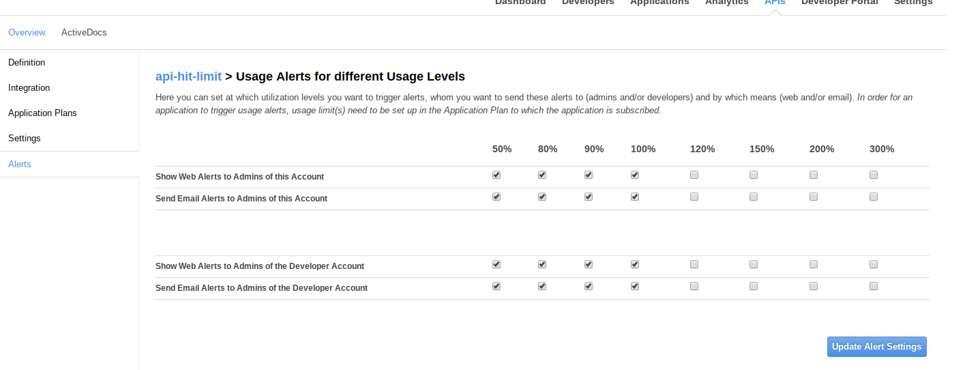980x370 pixels.
Task: Go to the Overview tab
Action: point(27,33)
